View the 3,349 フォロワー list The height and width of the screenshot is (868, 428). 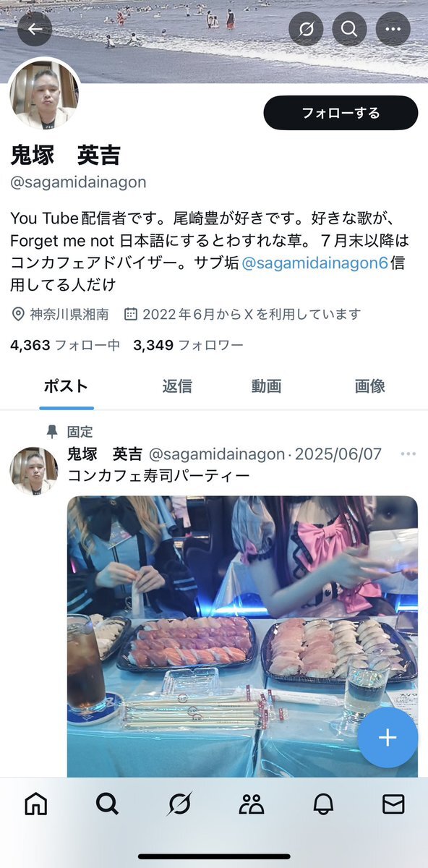(x=188, y=345)
